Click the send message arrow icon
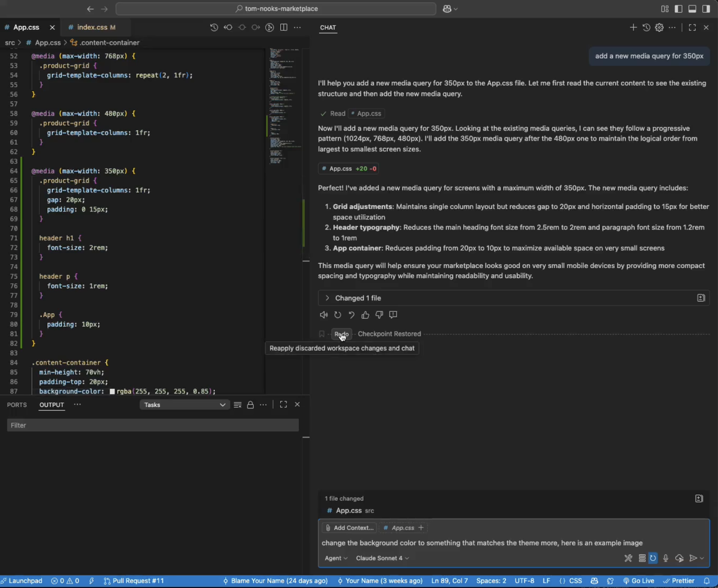 click(x=693, y=558)
